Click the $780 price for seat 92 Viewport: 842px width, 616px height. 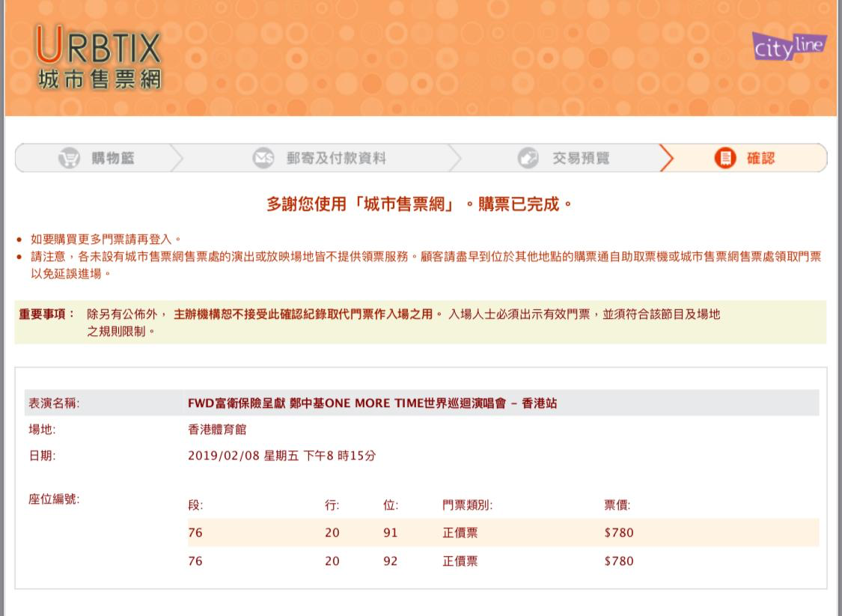619,561
